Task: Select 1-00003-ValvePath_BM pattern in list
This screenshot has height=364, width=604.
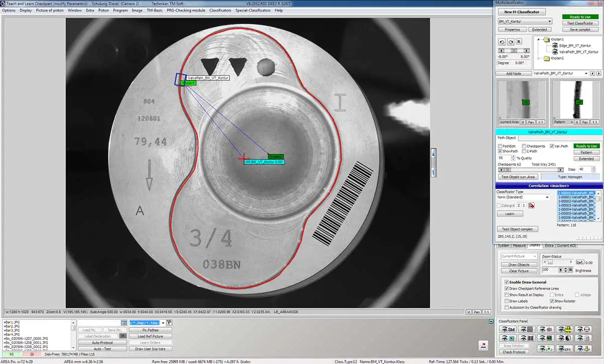Action: tap(576, 205)
